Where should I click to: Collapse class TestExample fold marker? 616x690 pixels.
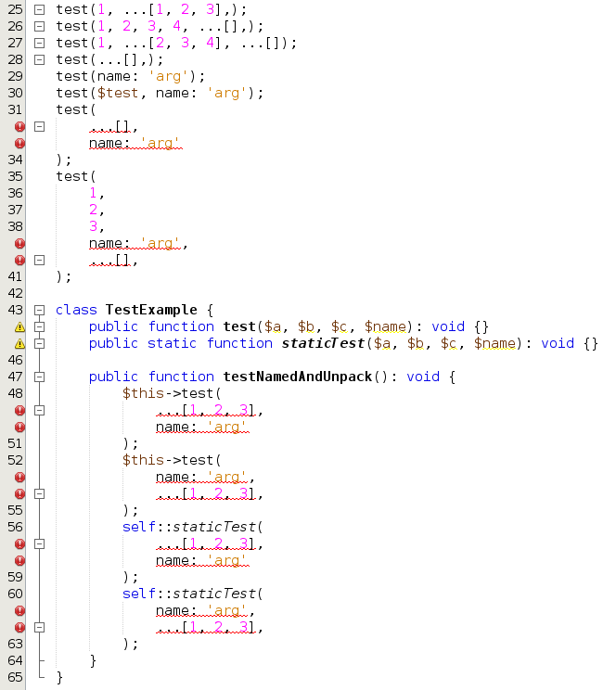pyautogui.click(x=40, y=311)
